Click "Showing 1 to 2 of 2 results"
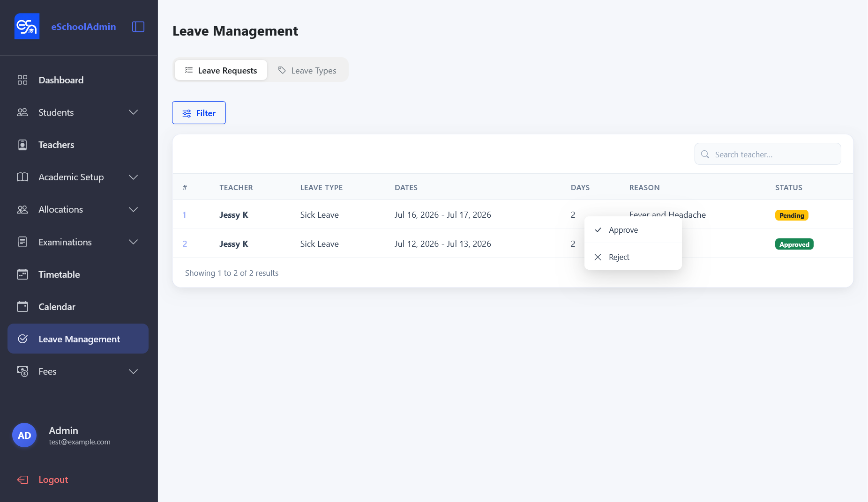Viewport: 868px width, 502px height. (232, 273)
